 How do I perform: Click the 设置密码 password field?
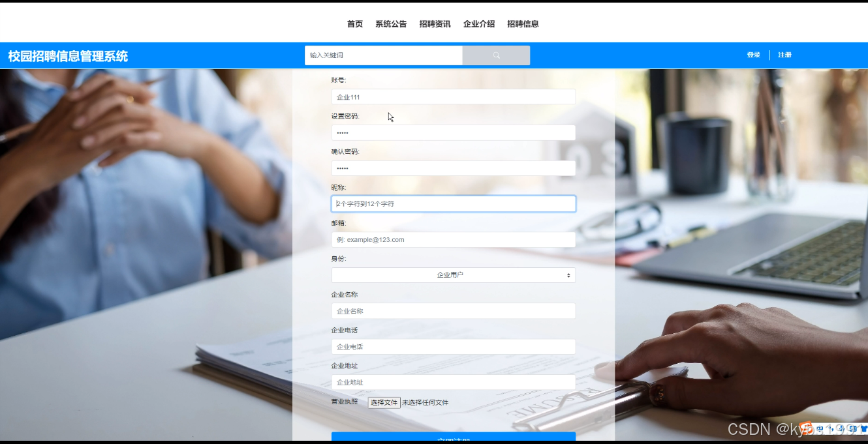point(454,132)
